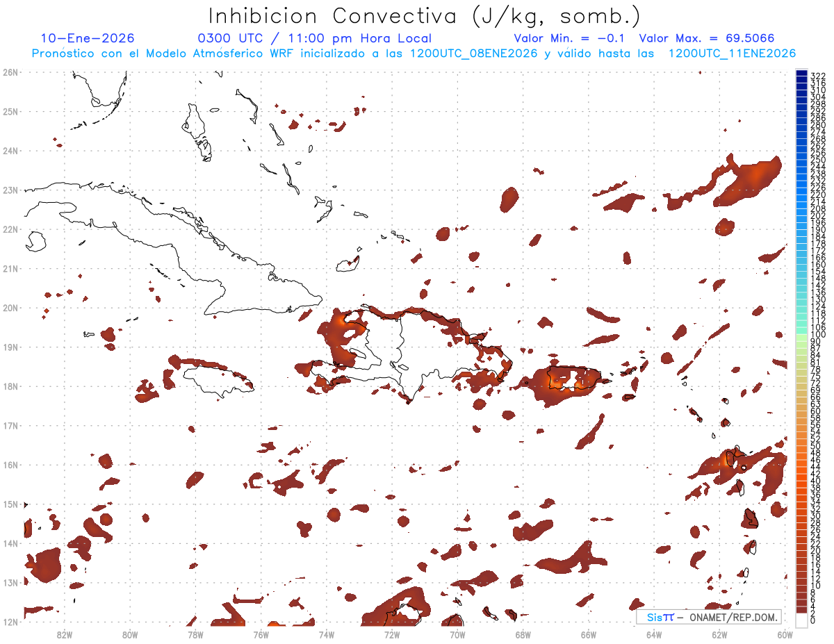Viewport: 834px width, 644px height.
Task: Click the '78W' longitude label
Action: click(195, 634)
